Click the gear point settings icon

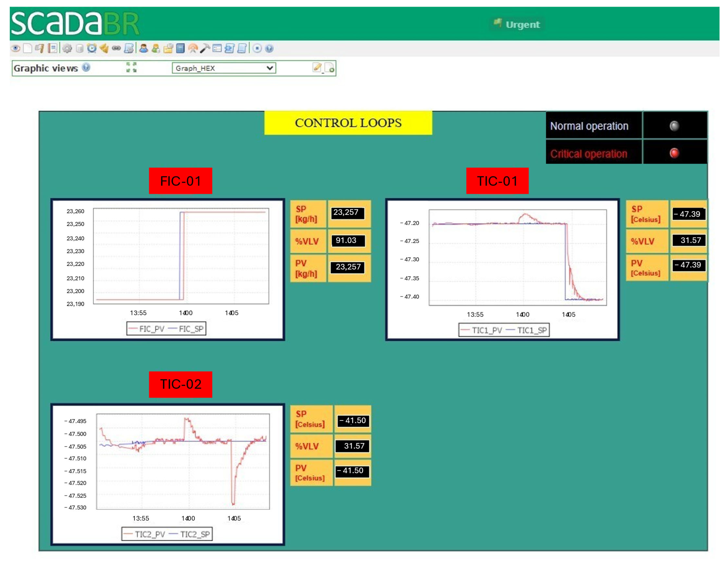tap(67, 49)
